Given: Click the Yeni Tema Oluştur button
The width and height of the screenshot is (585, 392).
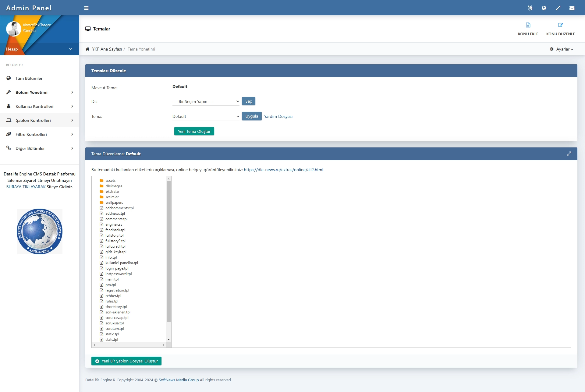Looking at the screenshot, I should (194, 131).
